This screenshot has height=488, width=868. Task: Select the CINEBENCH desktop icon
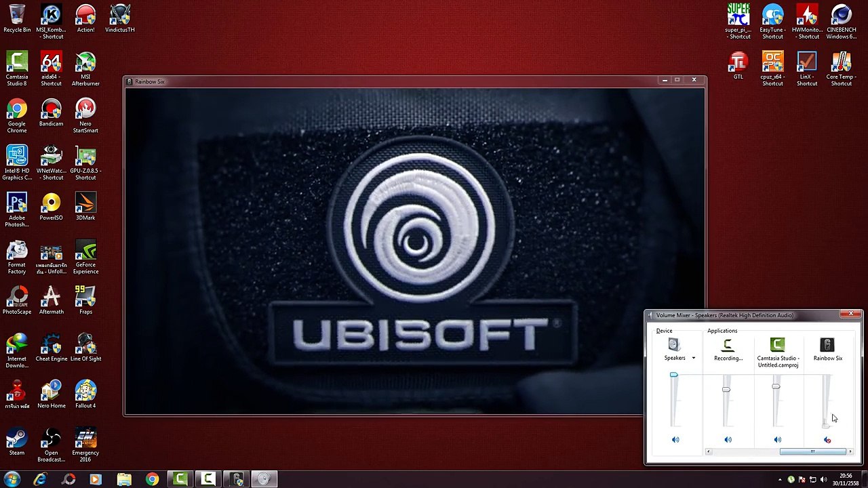[841, 21]
